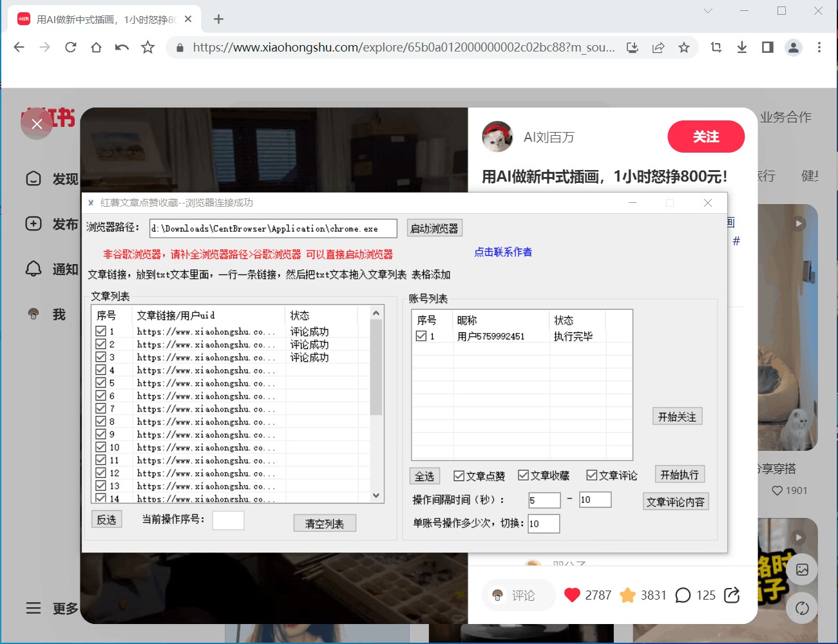Click the 发布 plus icon in sidebar
The image size is (838, 644).
click(33, 223)
